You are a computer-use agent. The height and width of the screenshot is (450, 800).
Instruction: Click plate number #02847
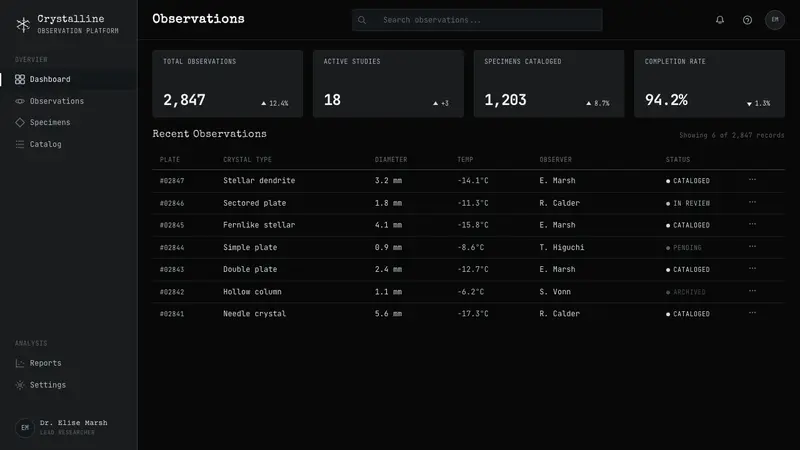tap(172, 181)
